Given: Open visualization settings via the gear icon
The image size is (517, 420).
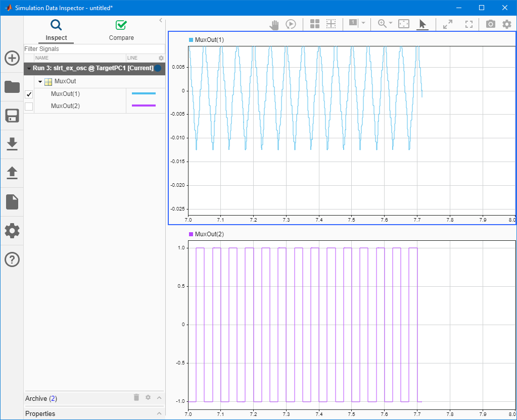Looking at the screenshot, I should (507, 24).
